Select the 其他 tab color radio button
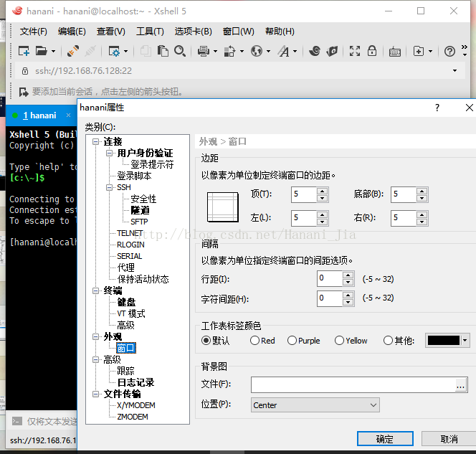Image resolution: width=476 pixels, height=454 pixels. click(x=388, y=341)
